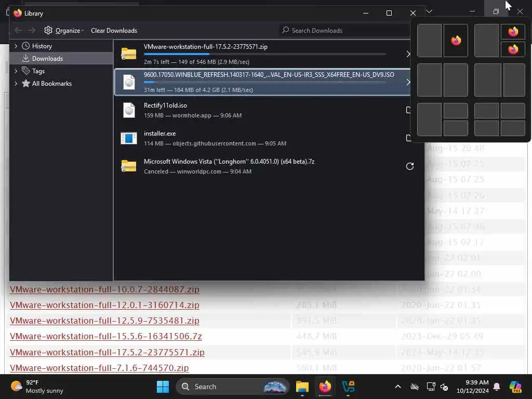
Task: Open the Windows Start menu
Action: (x=163, y=387)
